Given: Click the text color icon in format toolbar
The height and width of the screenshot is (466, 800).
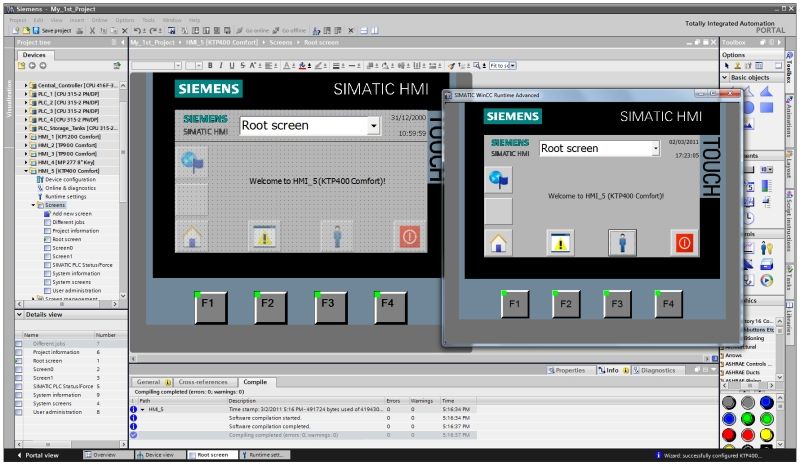Looking at the screenshot, I should pyautogui.click(x=286, y=65).
